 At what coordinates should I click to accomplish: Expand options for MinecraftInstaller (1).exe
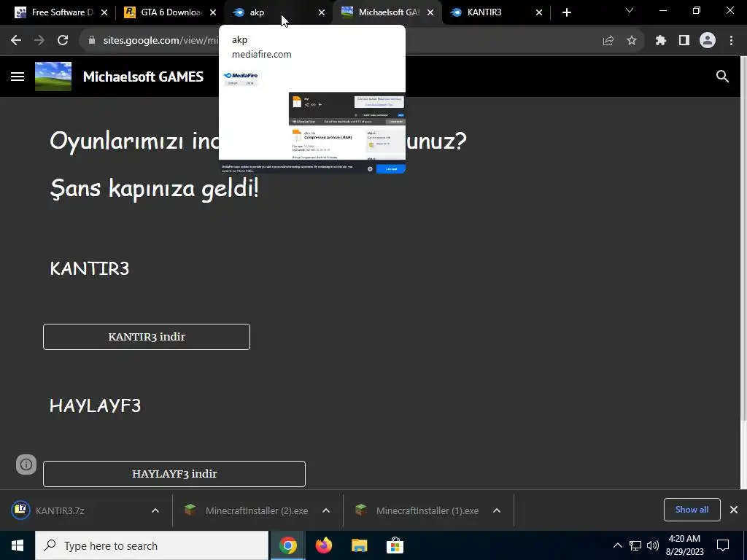pyautogui.click(x=496, y=510)
